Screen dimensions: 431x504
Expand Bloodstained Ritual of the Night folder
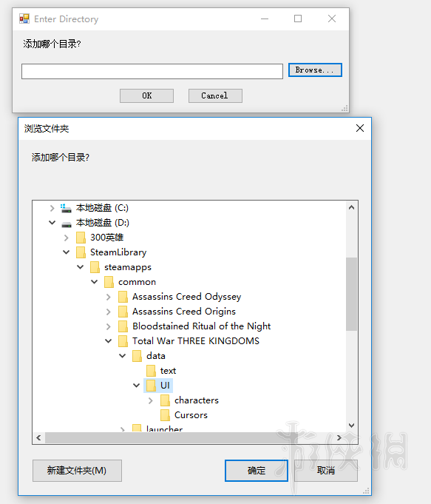coord(109,326)
